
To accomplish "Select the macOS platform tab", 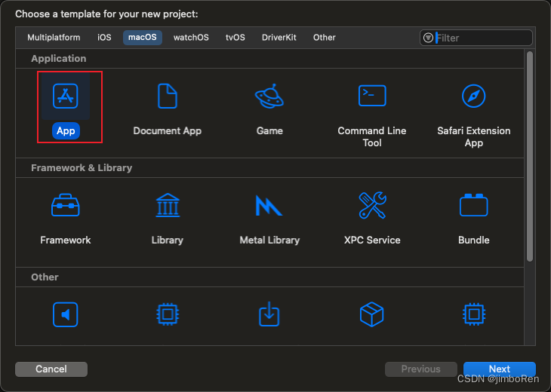I will tap(143, 38).
